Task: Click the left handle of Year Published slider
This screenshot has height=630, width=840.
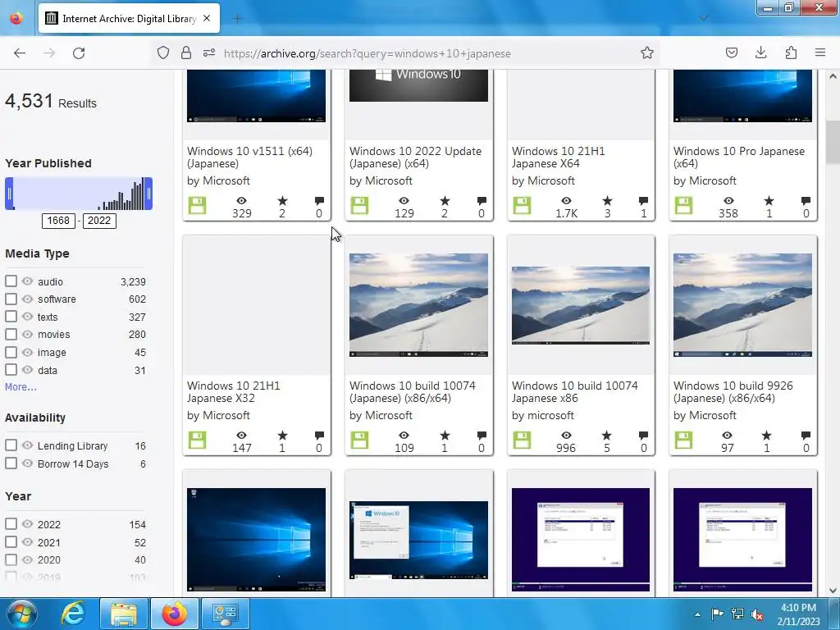Action: click(x=9, y=194)
